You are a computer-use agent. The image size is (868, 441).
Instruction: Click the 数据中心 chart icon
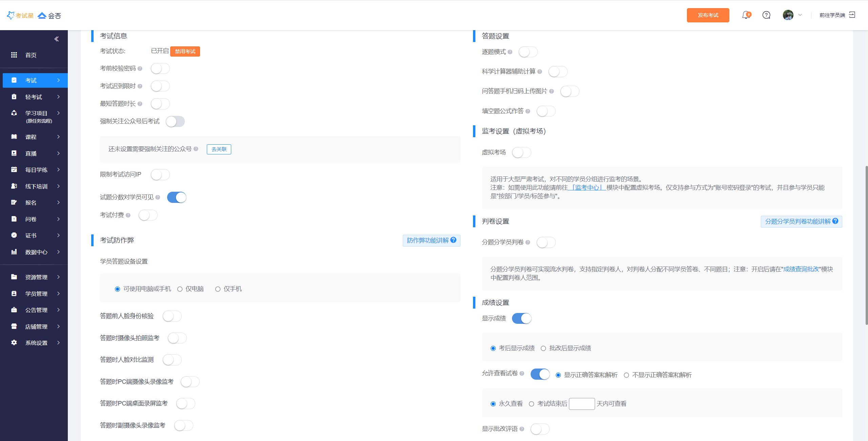point(14,252)
